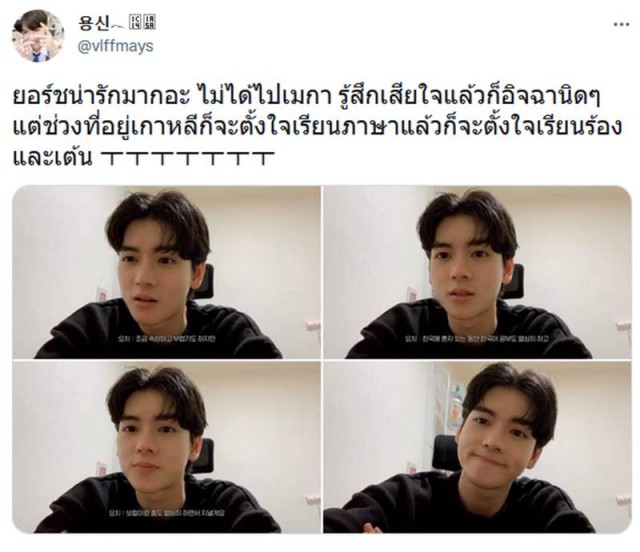Click the second line of Thai tweet text
This screenshot has height=552, width=640.
(317, 127)
